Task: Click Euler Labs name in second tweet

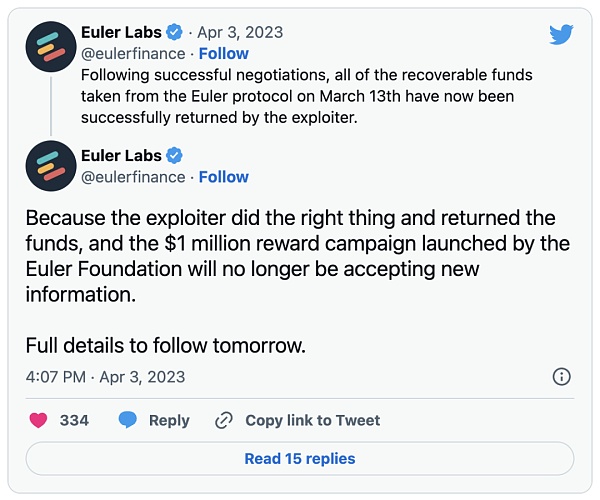Action: pyautogui.click(x=121, y=155)
